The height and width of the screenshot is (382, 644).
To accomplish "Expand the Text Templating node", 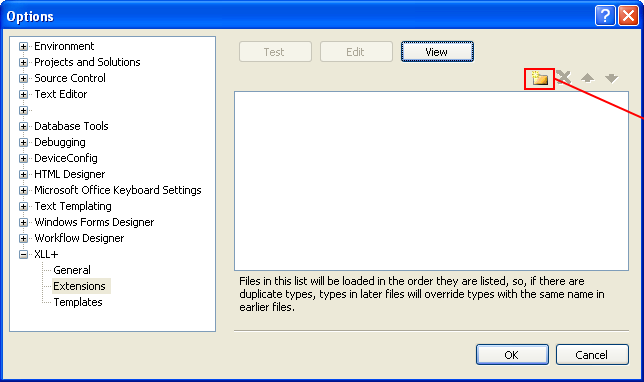I will [x=23, y=207].
